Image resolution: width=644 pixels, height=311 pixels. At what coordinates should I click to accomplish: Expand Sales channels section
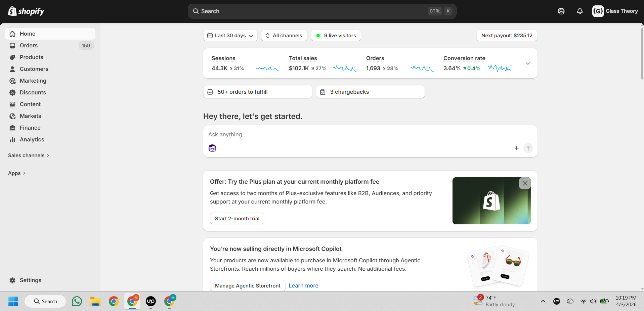[x=29, y=155]
